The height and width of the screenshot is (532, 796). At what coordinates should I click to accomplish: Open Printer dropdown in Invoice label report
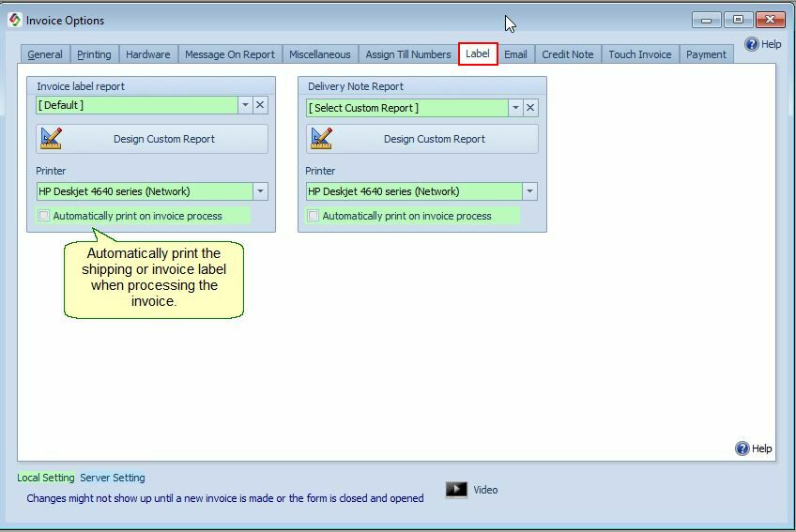(x=260, y=191)
